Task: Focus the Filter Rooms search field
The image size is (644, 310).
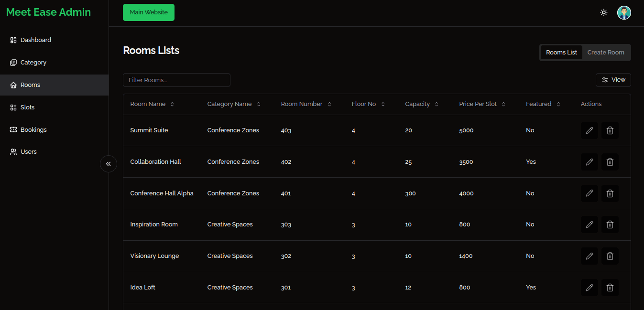Action: (x=176, y=80)
